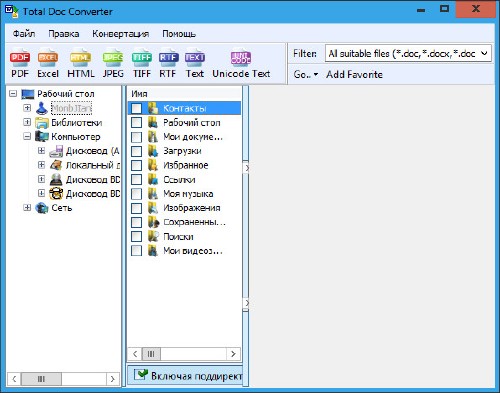Click the Unicode Text converter icon
Viewport: 500px width, 393px height.
click(x=241, y=64)
